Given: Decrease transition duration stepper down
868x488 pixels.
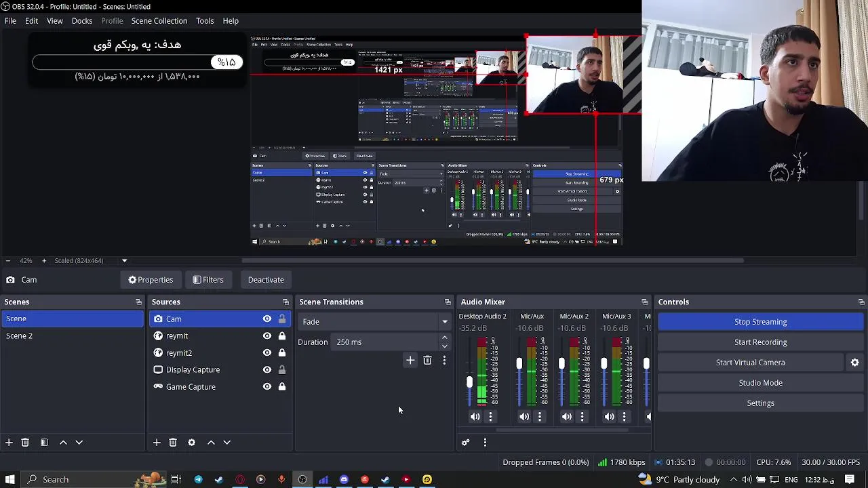Looking at the screenshot, I should pos(444,346).
